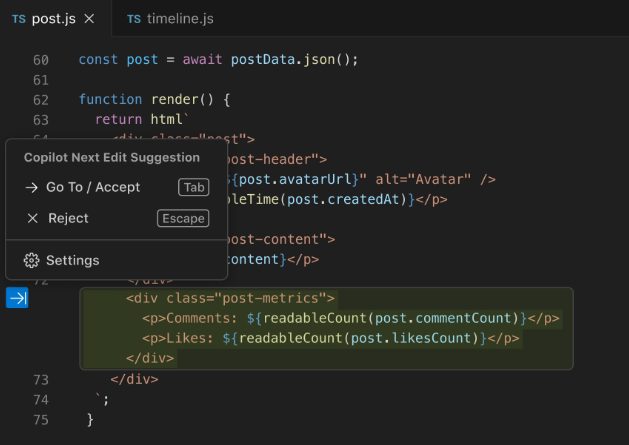Open Settings from suggestion menu
This screenshot has height=445, width=629.
117,260
